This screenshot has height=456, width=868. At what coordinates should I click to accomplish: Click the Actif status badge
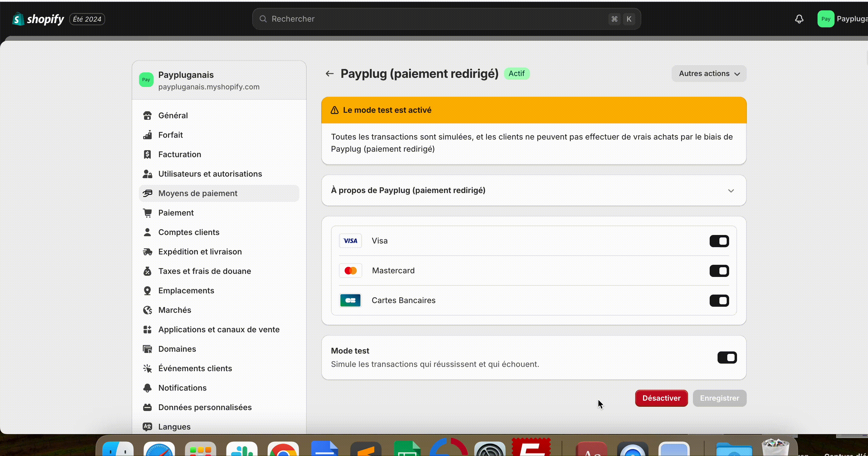[517, 74]
